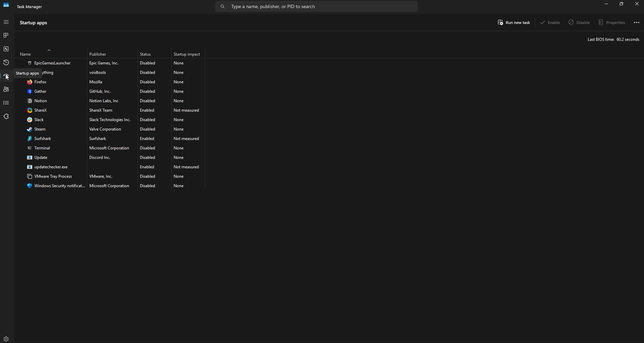Focus the name, publisher, or PID search field
Image resolution: width=644 pixels, height=343 pixels.
tap(317, 6)
